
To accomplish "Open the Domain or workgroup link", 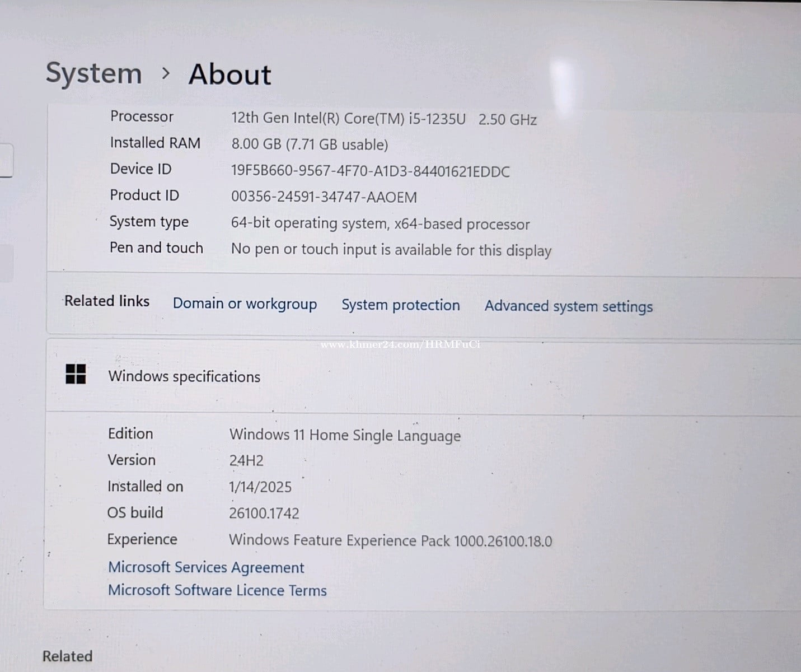I will pyautogui.click(x=245, y=304).
